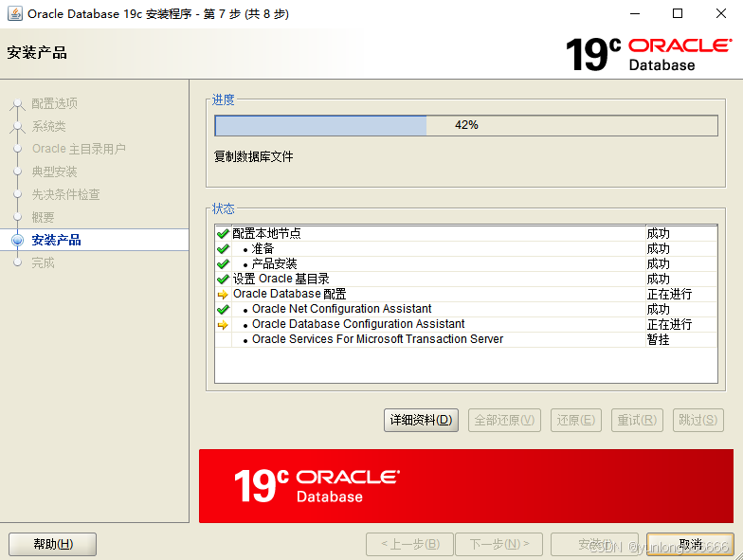Click the Java installer icon in the title bar

point(15,13)
